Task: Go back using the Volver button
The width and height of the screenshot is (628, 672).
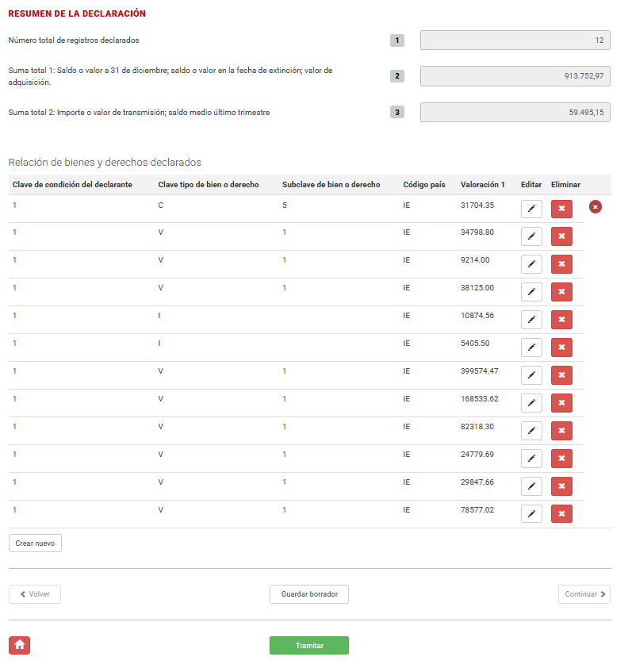Action: coord(35,594)
